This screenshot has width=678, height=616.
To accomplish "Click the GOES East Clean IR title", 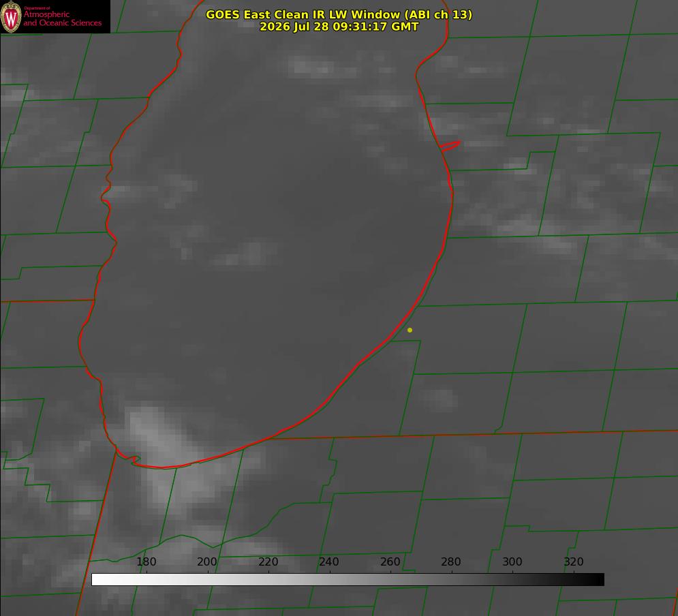I will pos(339,14).
